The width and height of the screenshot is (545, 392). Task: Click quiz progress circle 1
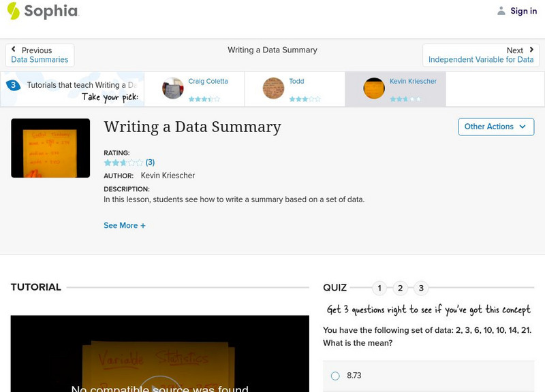379,288
